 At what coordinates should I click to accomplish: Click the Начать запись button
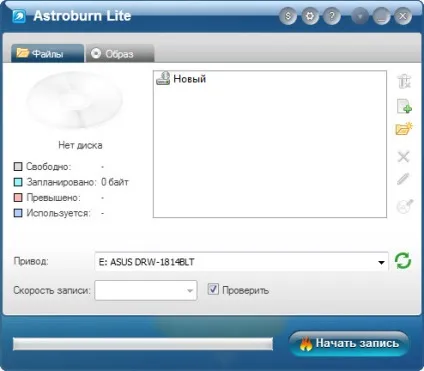click(349, 343)
